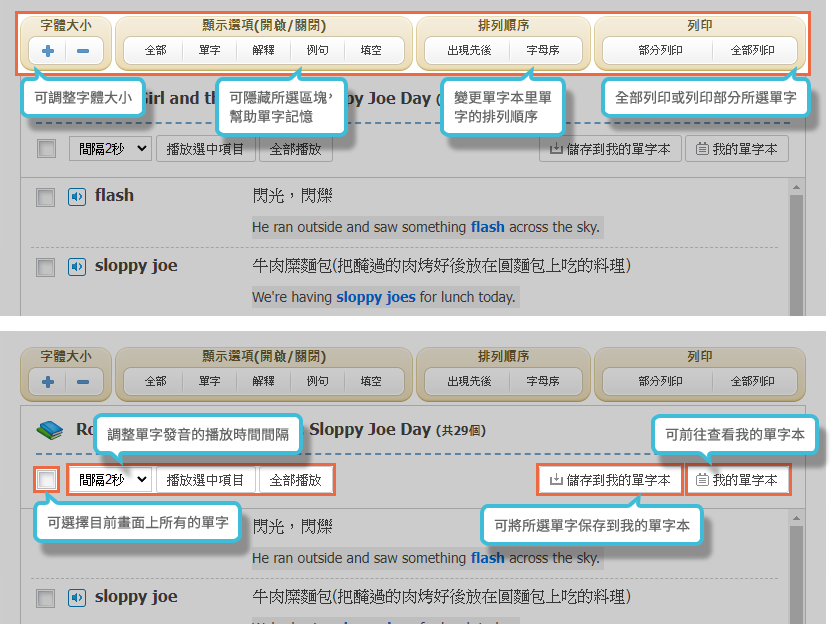The image size is (831, 624).
Task: Decrease font size with minus in upper toolbar
Action: [82, 51]
